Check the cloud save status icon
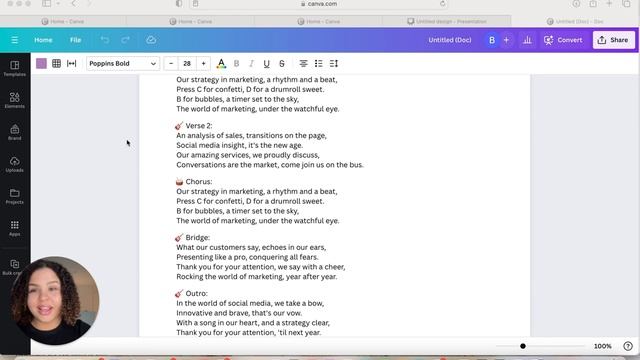The height and width of the screenshot is (360, 640). (151, 40)
